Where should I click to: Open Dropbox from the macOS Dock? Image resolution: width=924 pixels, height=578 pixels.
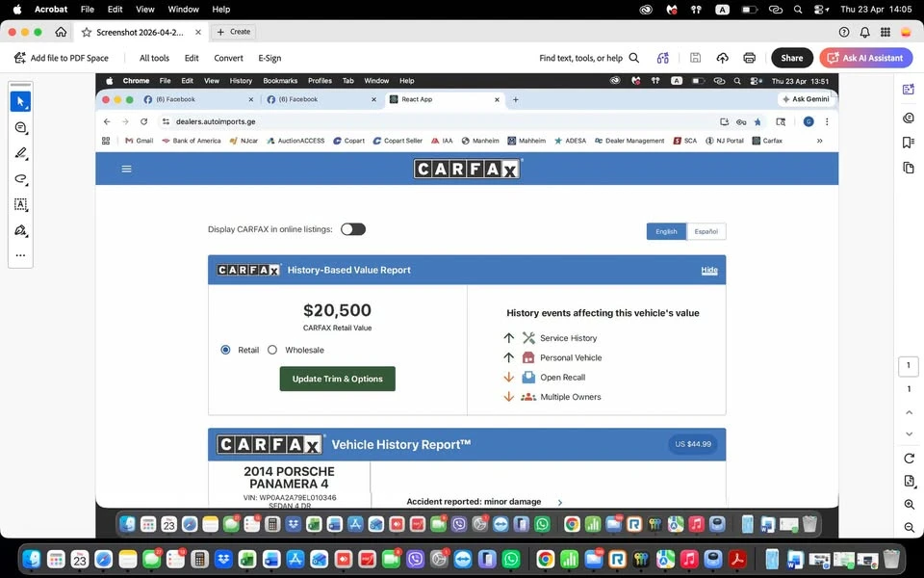pyautogui.click(x=223, y=559)
